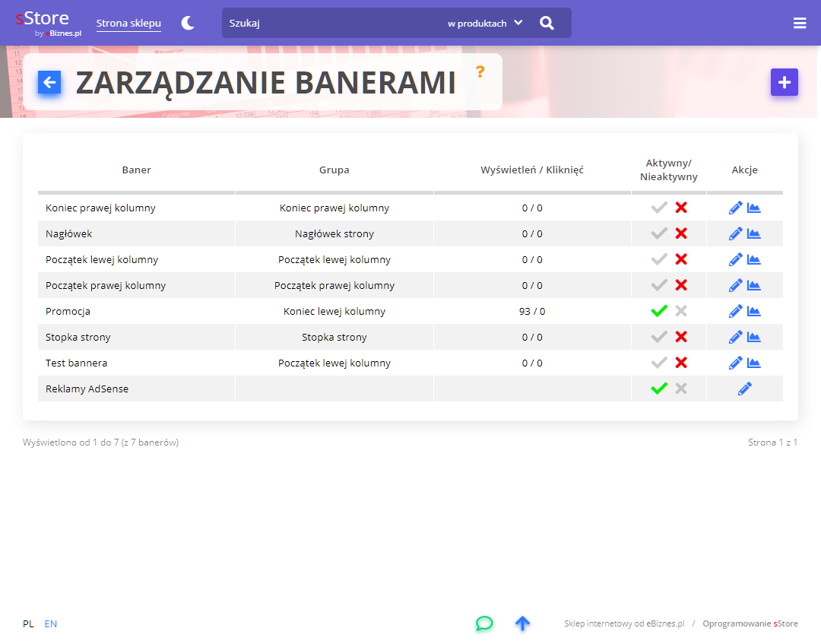Click the red X for Nagłówek banner
This screenshot has height=644, width=821.
pyautogui.click(x=680, y=233)
